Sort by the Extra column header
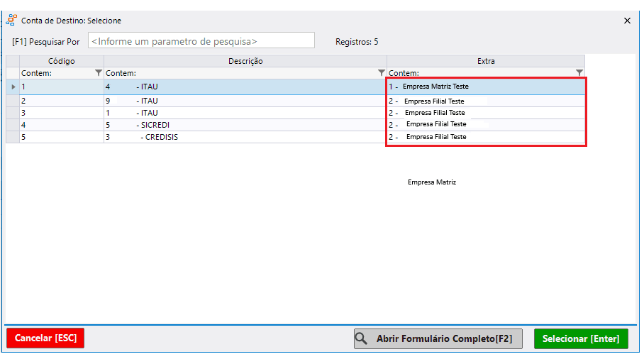This screenshot has height=359, width=644. coord(486,61)
